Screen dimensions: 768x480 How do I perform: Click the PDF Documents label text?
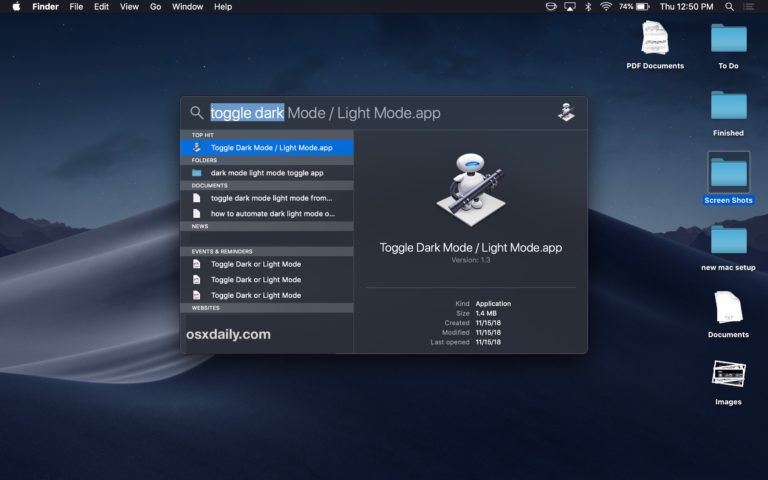(x=655, y=66)
